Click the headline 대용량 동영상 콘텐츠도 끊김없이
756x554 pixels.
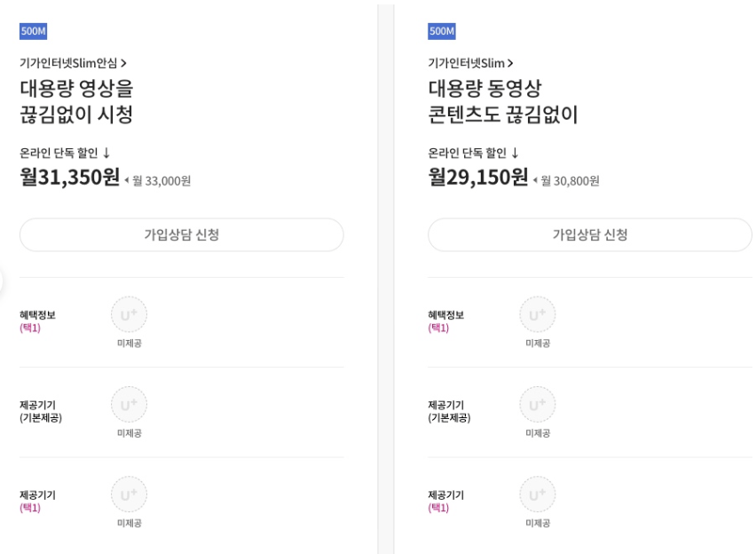point(502,101)
